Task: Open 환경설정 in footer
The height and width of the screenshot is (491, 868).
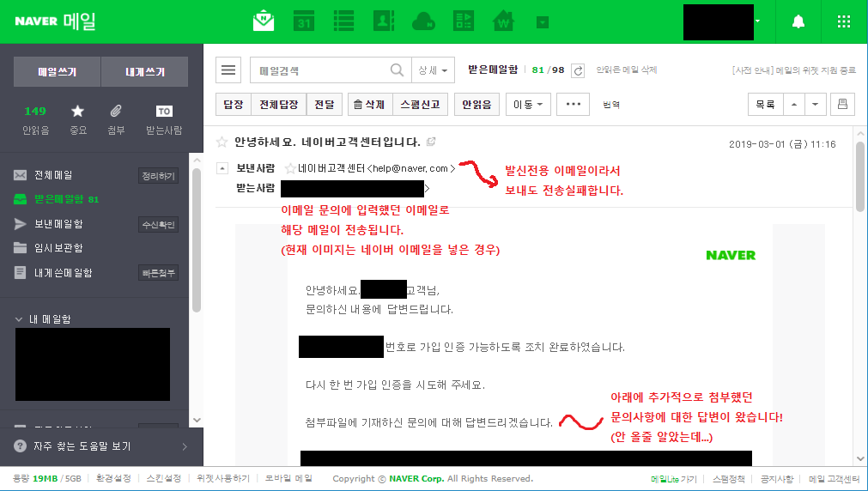Action: pos(113,478)
